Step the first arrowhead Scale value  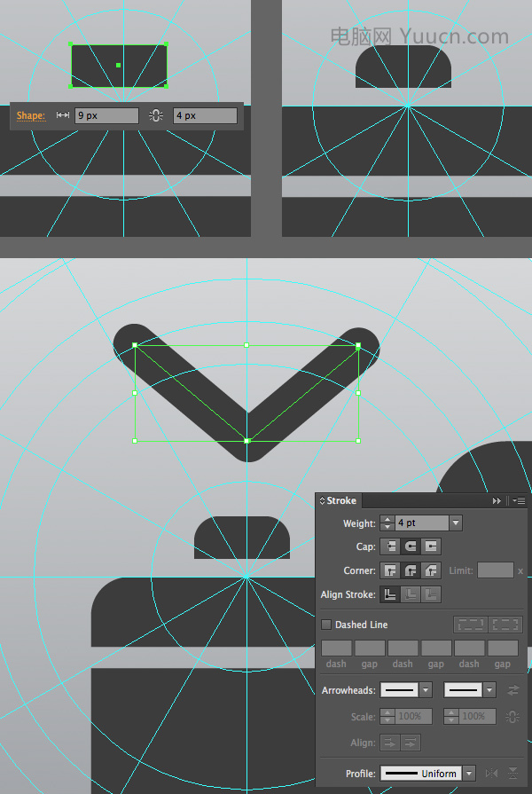(387, 717)
